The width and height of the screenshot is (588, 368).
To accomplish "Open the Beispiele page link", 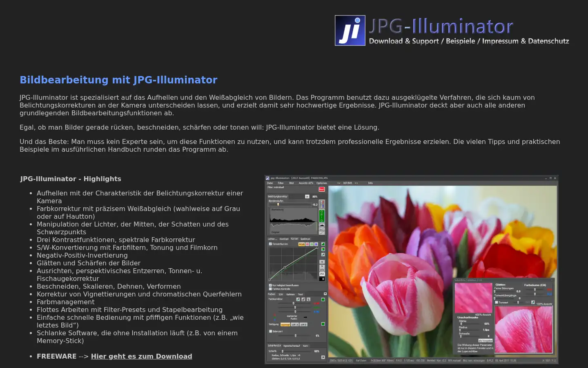I will pyautogui.click(x=460, y=41).
